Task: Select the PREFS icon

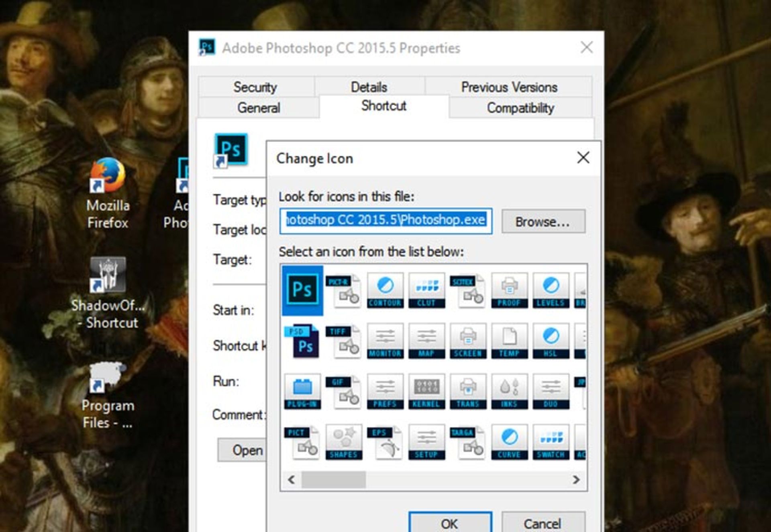Action: (x=385, y=392)
